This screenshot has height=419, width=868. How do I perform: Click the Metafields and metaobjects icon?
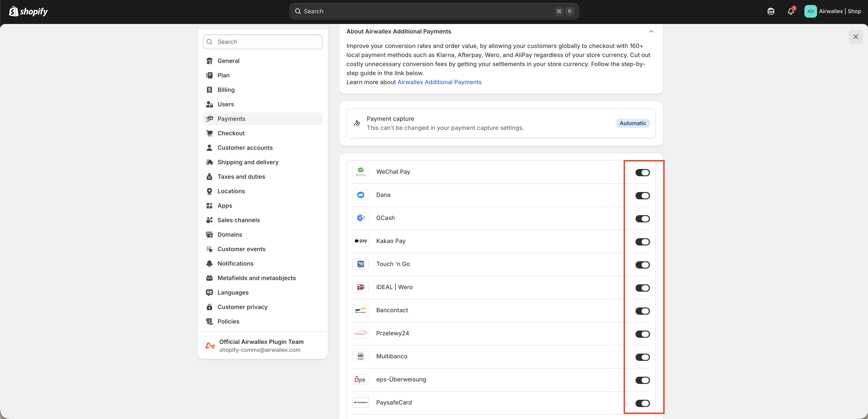[209, 279]
